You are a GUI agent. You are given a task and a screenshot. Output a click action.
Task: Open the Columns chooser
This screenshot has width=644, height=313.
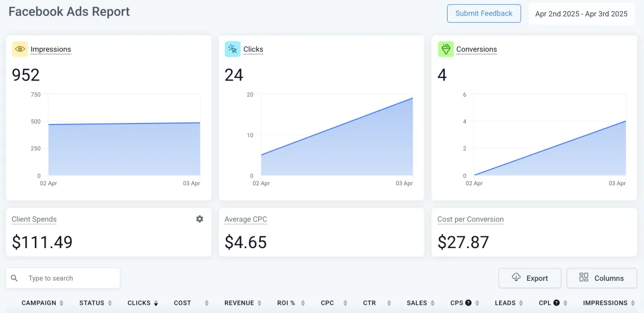pyautogui.click(x=602, y=278)
